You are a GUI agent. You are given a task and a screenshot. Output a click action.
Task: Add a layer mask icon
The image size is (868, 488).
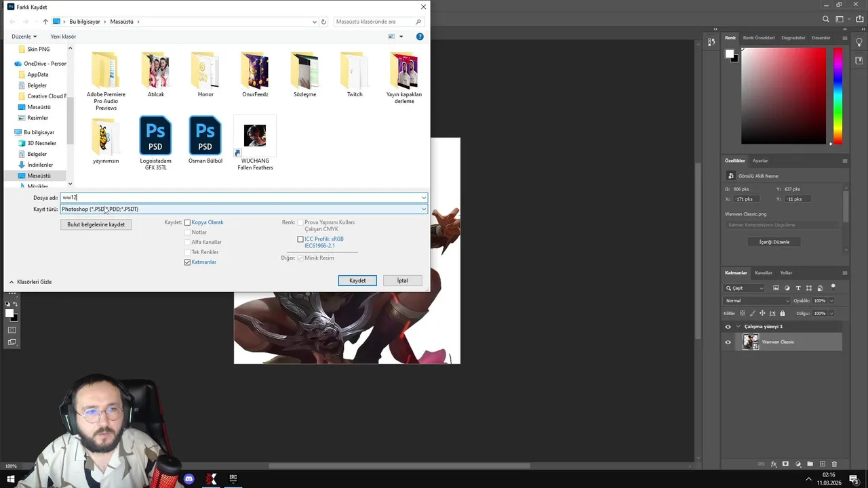[785, 464]
